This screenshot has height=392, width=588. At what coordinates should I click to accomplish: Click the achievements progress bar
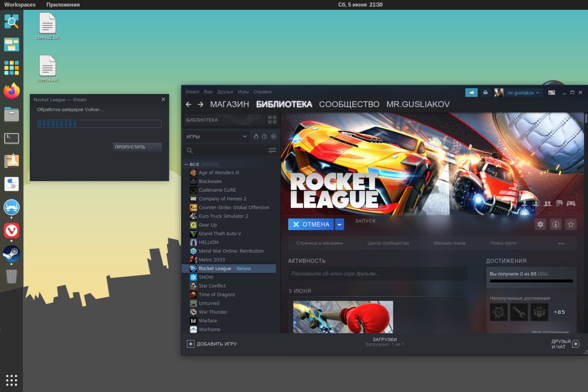coord(532,281)
